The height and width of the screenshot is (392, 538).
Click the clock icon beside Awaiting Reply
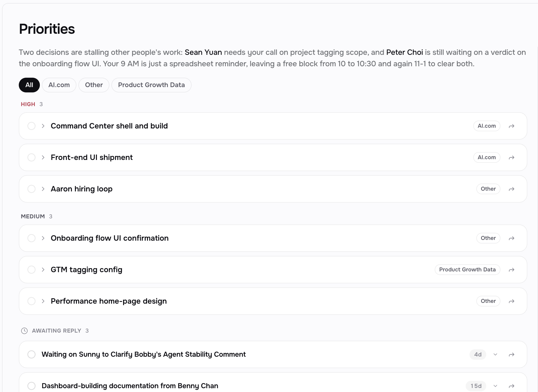pyautogui.click(x=24, y=331)
